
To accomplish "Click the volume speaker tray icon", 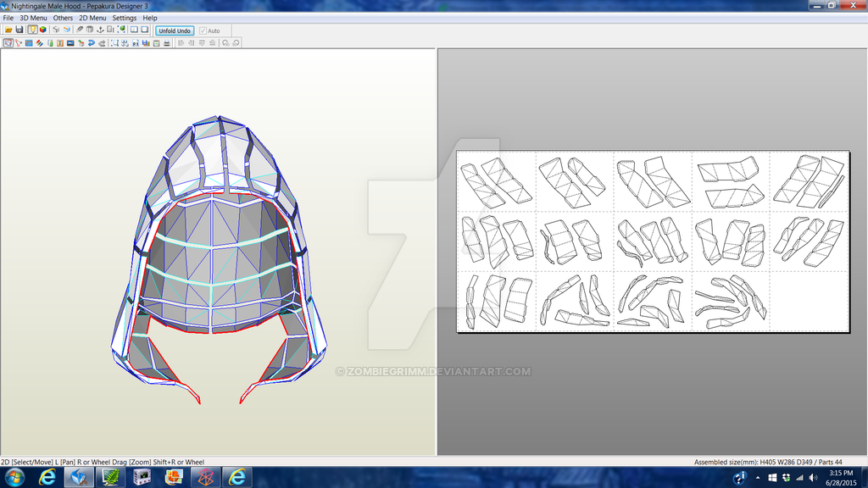I will pos(813,478).
